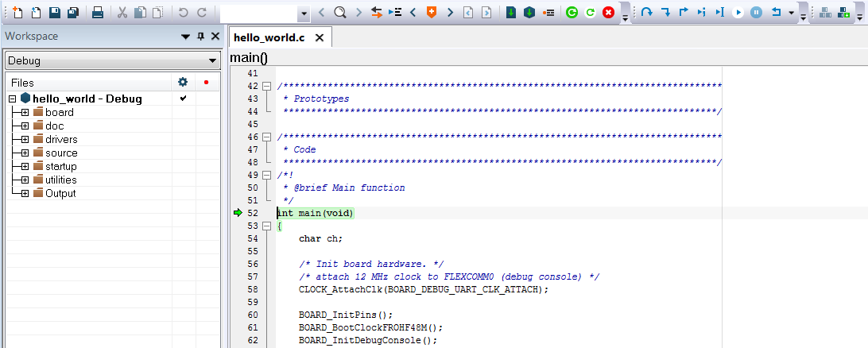Click the Toggle Bookmark icon
Viewport: 868px width, 348px height.
click(x=432, y=13)
